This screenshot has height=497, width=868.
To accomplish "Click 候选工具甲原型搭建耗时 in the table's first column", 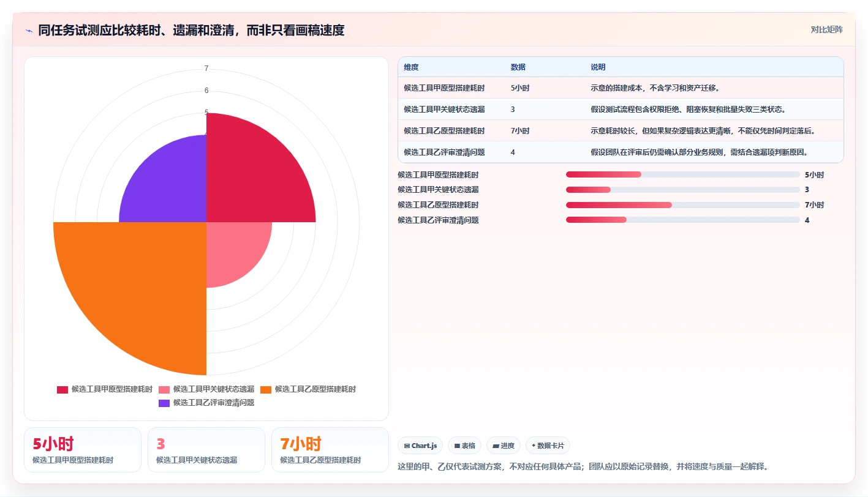I will point(444,88).
